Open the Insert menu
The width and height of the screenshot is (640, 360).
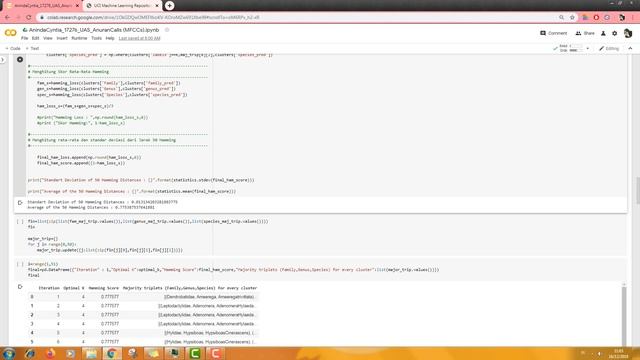tap(62, 38)
